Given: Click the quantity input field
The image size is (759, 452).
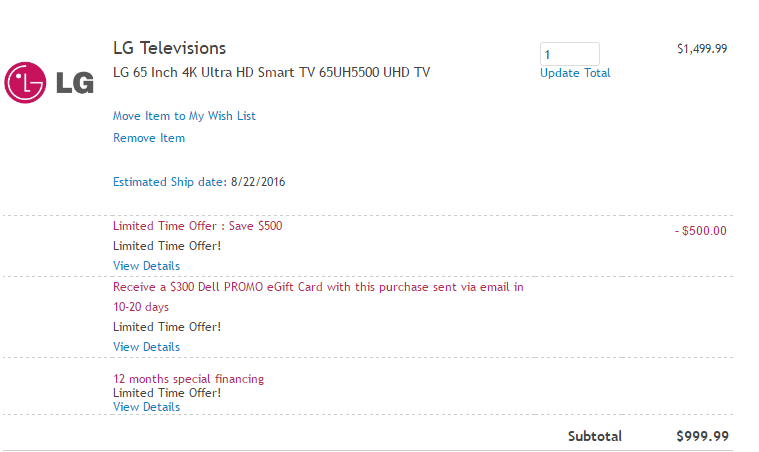Looking at the screenshot, I should [x=569, y=54].
